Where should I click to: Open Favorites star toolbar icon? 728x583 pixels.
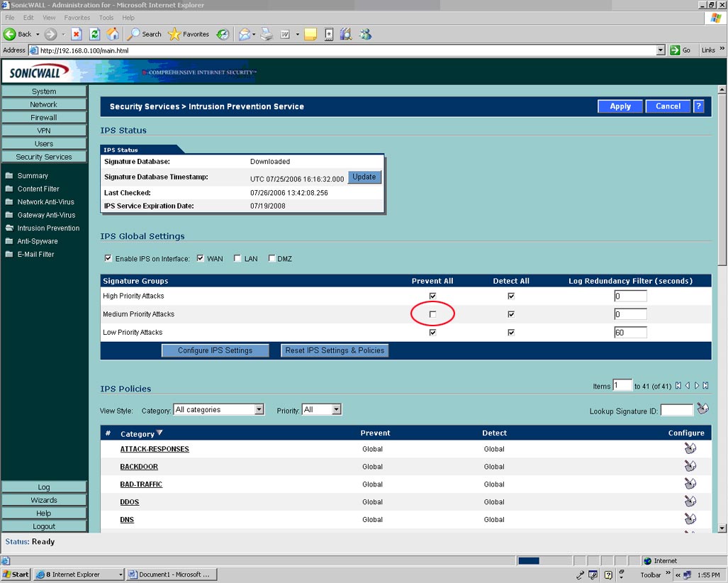coord(174,34)
